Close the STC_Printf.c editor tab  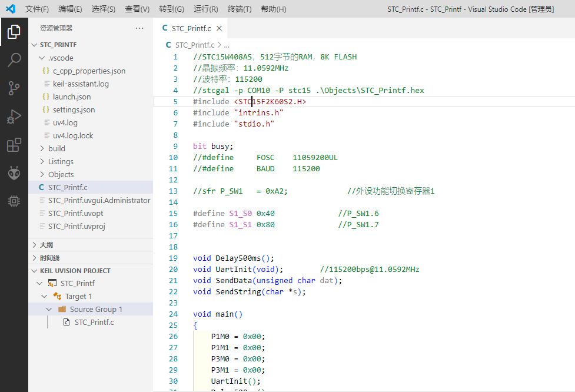coord(218,27)
